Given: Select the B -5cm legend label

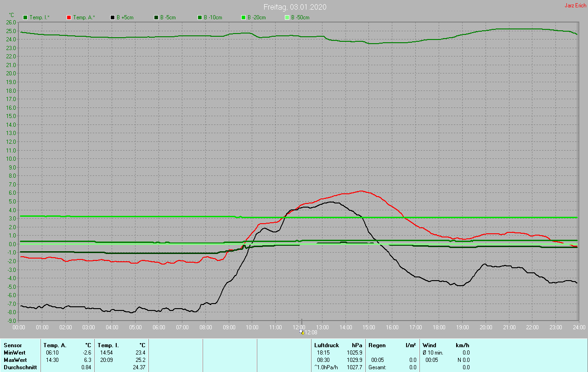Looking at the screenshot, I should click(x=168, y=17).
